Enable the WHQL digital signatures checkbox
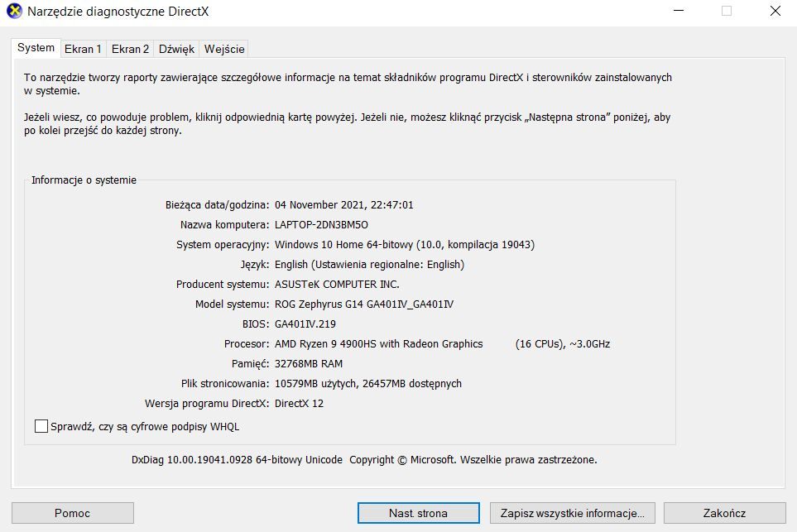This screenshot has height=532, width=797. tap(39, 426)
